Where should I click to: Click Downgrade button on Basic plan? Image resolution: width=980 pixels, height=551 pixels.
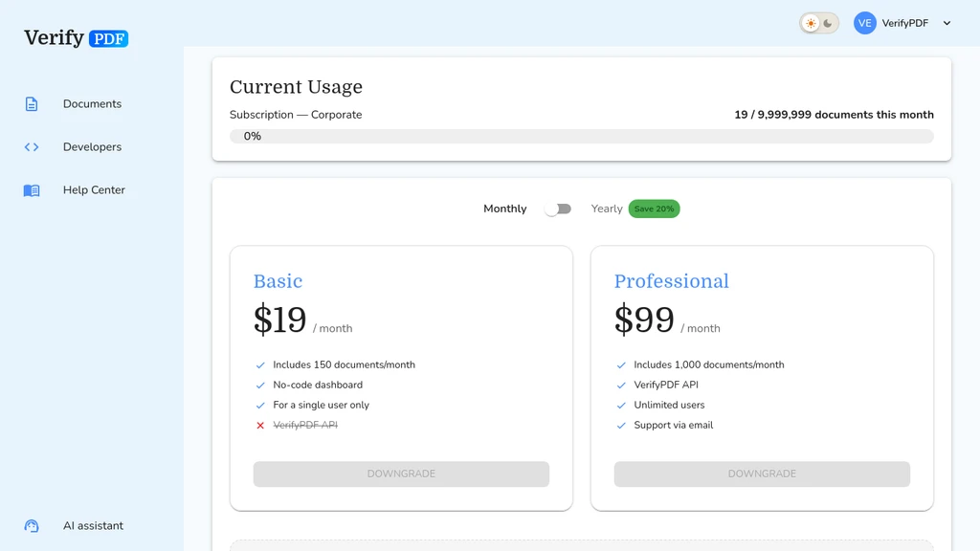(401, 474)
